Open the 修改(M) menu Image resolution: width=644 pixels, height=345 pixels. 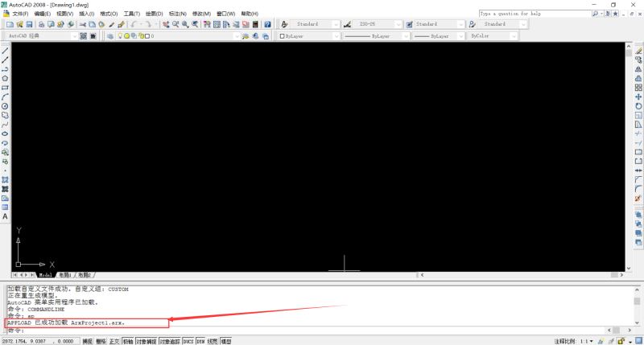[201, 14]
